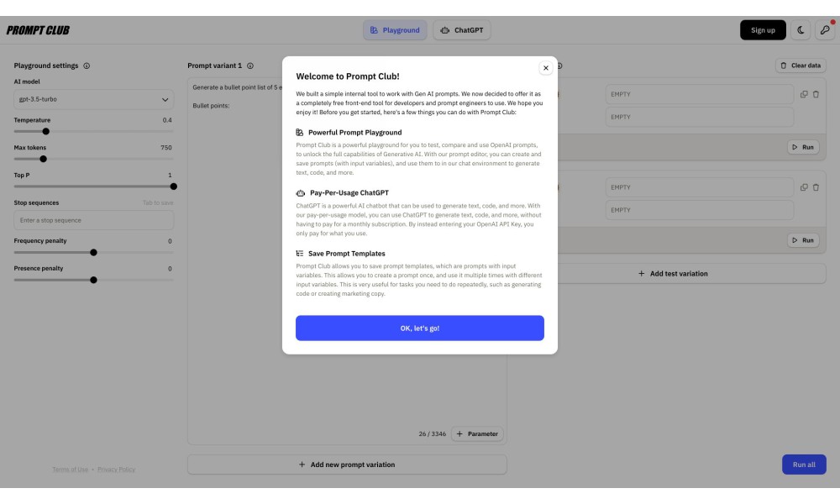This screenshot has height=504, width=840.
Task: Click the OK, let's go! button
Action: coord(419,328)
